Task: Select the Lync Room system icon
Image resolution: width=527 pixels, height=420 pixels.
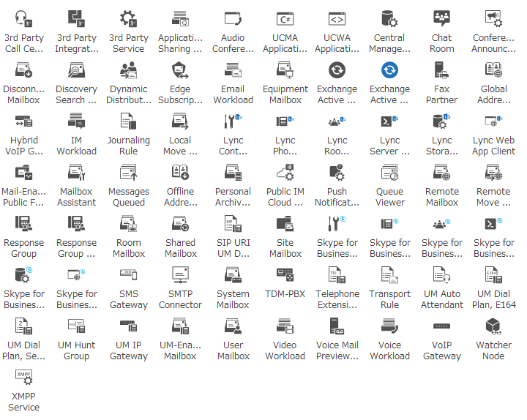Action: click(x=337, y=121)
